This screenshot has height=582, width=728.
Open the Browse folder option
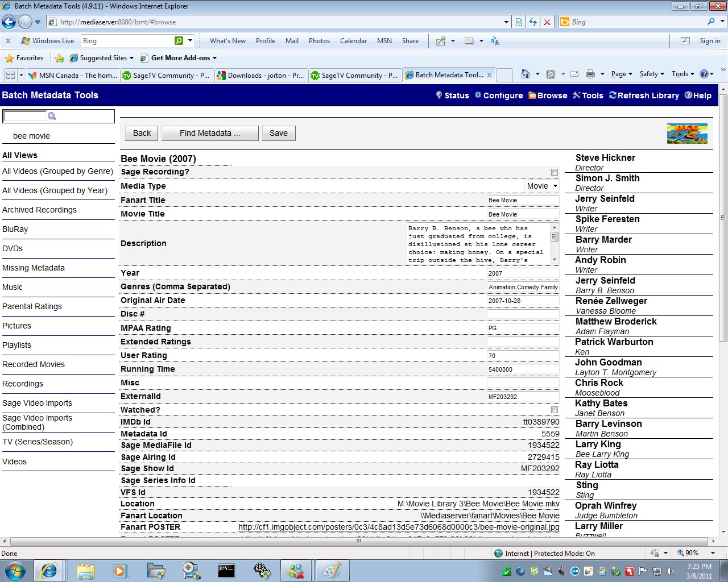coord(548,95)
